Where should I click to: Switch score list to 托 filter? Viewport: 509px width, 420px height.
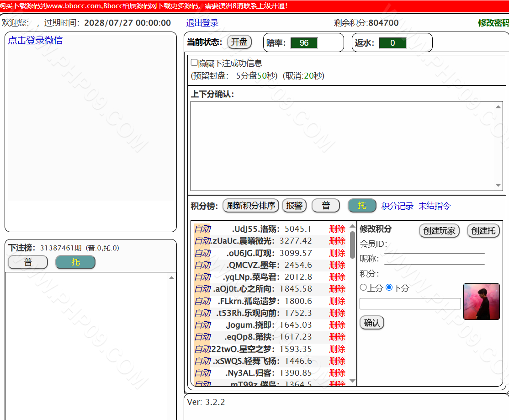[x=361, y=206]
